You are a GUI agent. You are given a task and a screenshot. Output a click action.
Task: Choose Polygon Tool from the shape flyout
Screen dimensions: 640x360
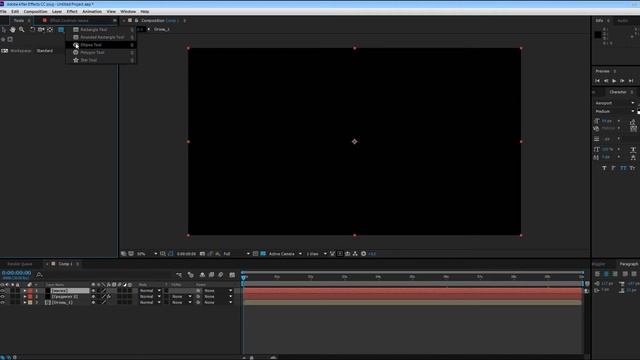click(x=101, y=52)
